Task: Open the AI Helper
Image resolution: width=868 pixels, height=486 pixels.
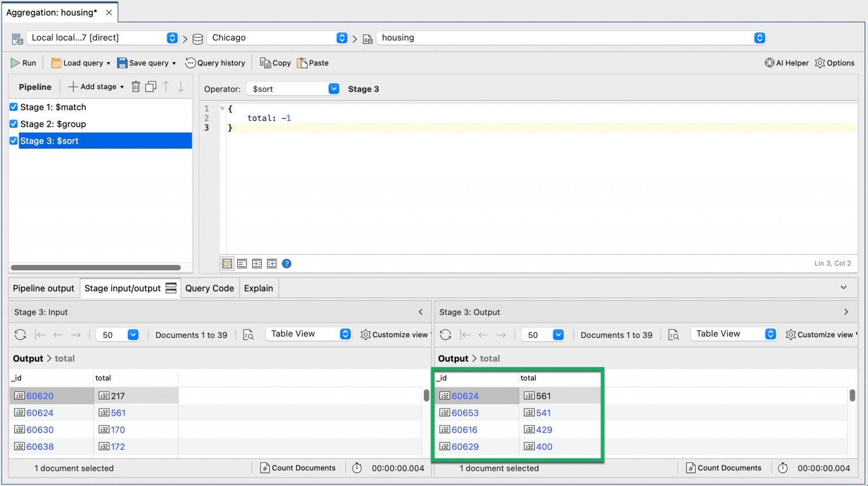Action: 786,63
